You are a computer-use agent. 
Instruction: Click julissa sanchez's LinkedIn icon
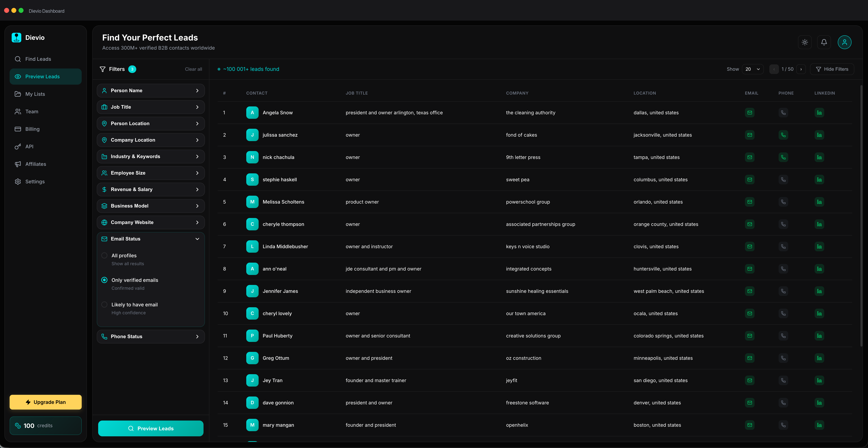click(819, 135)
